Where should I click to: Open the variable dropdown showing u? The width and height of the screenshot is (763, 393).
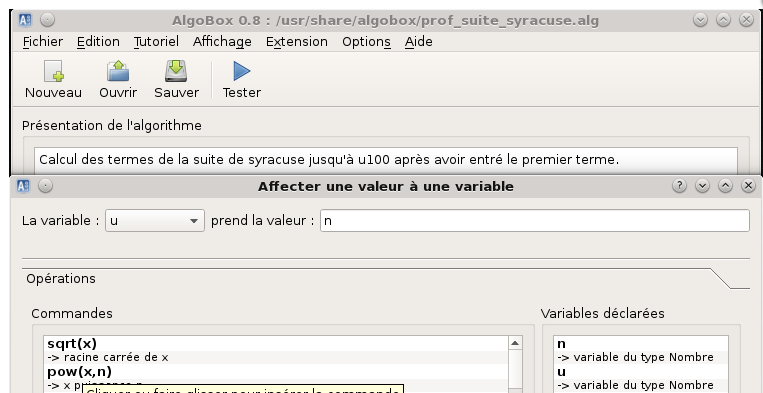pyautogui.click(x=155, y=220)
